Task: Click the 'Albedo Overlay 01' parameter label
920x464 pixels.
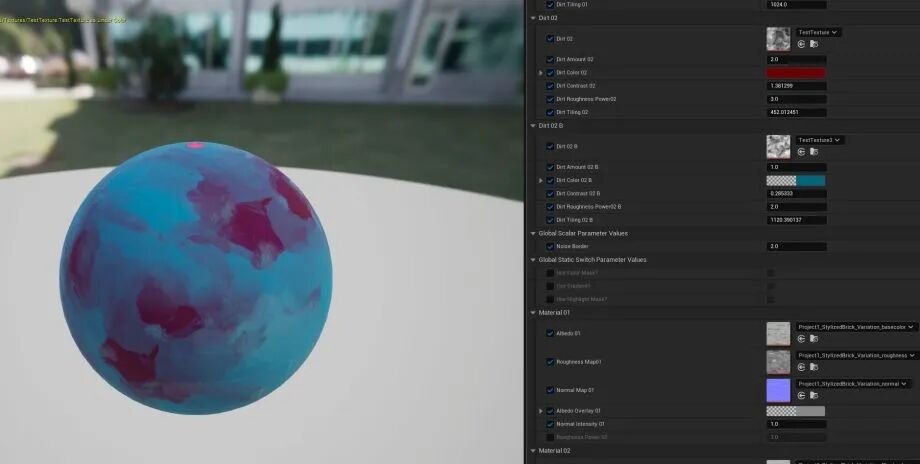Action: (x=578, y=411)
